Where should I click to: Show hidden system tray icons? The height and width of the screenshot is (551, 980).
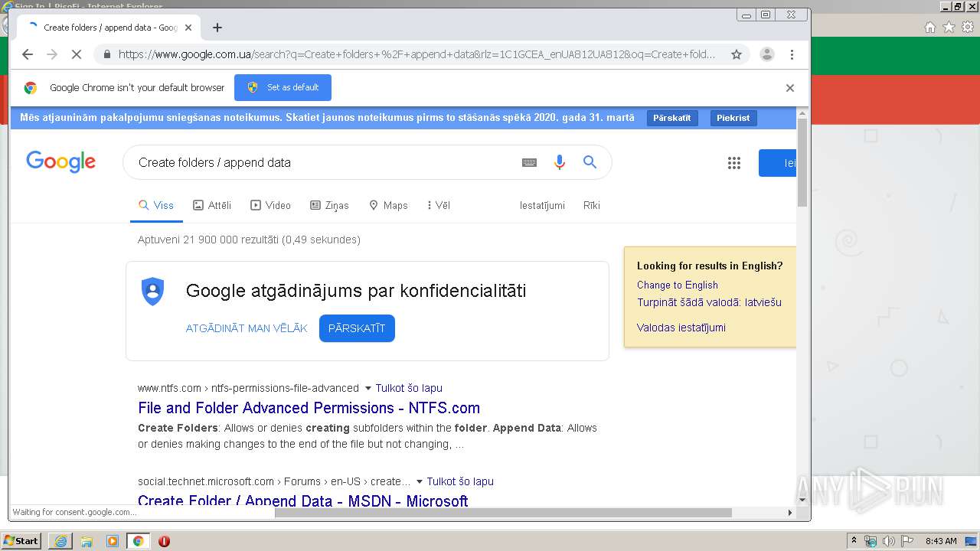click(854, 541)
